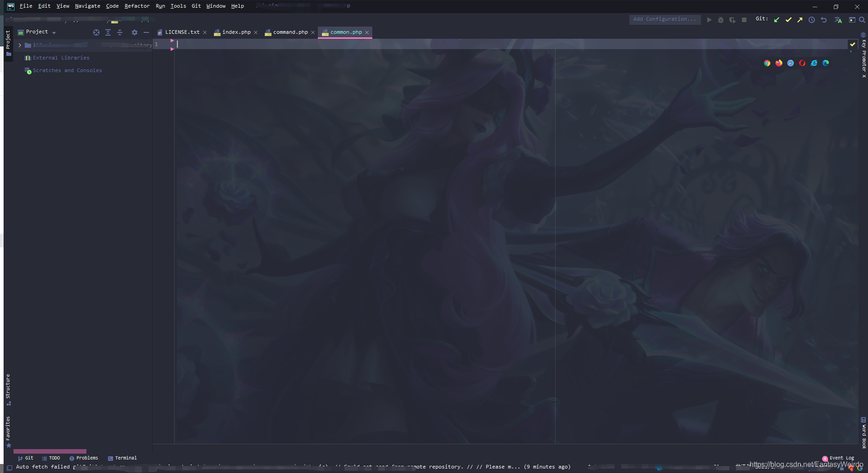Open Search Everywhere magnifier icon
This screenshot has height=473, width=868.
pos(862,20)
